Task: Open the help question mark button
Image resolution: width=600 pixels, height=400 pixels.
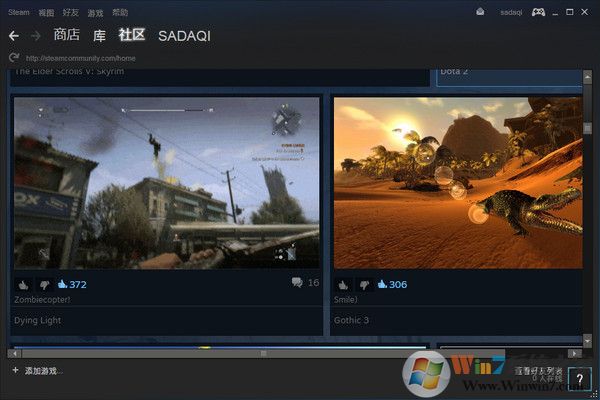Action: click(579, 379)
